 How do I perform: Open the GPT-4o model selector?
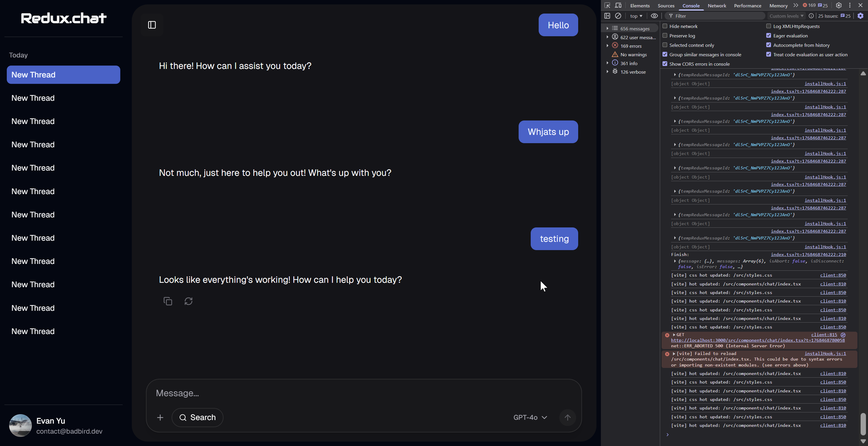[530, 417]
